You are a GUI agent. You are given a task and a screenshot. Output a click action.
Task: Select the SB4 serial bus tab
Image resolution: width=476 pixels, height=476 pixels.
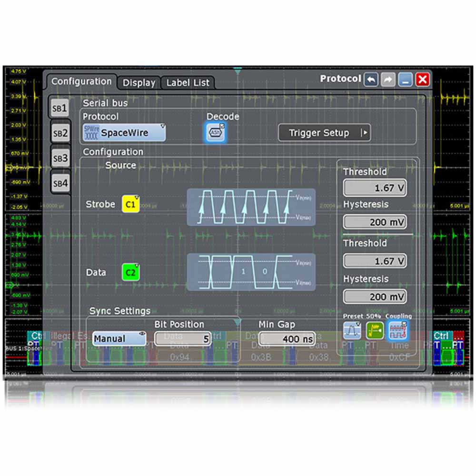pos(60,183)
